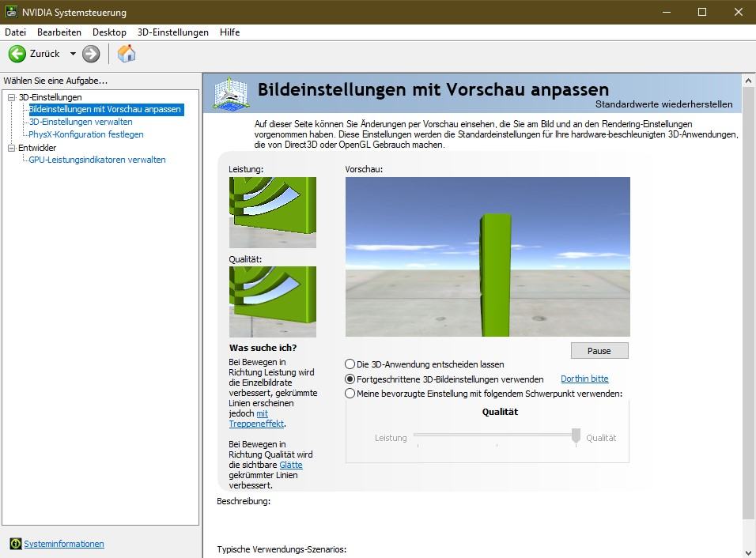Click 'Standardwerte wiederherstellen' link
This screenshot has width=756, height=558.
664,104
